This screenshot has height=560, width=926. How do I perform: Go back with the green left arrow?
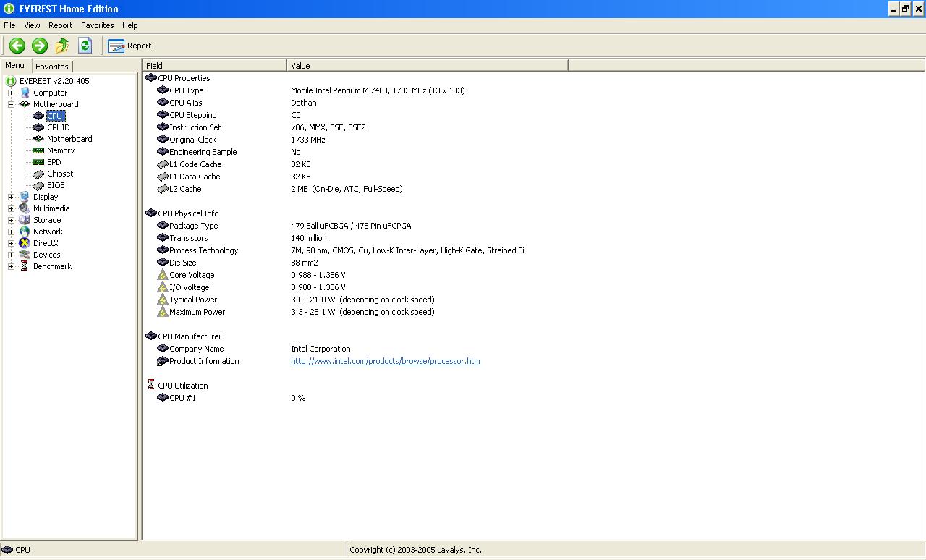click(17, 46)
